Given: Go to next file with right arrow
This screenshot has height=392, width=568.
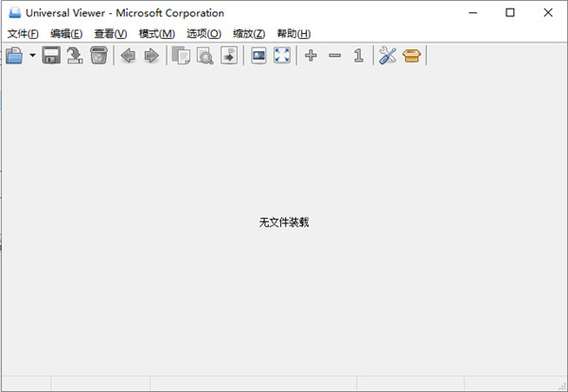Looking at the screenshot, I should [x=151, y=57].
